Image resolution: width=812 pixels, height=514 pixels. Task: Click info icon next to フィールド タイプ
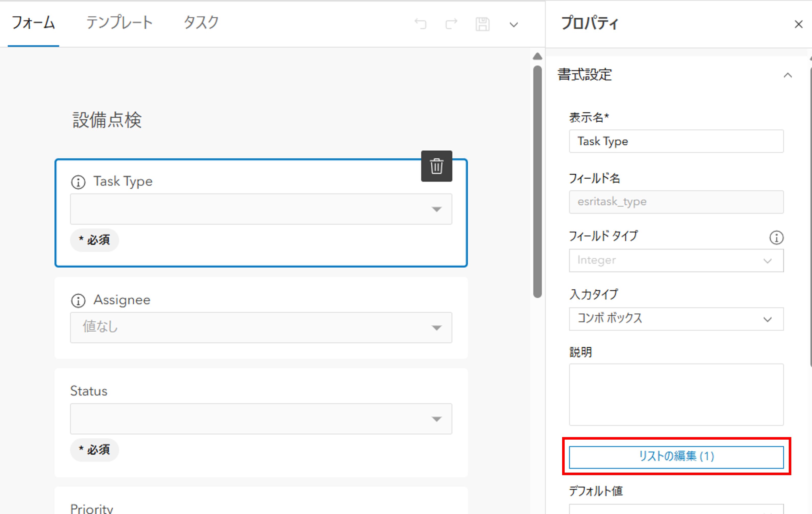pyautogui.click(x=776, y=238)
